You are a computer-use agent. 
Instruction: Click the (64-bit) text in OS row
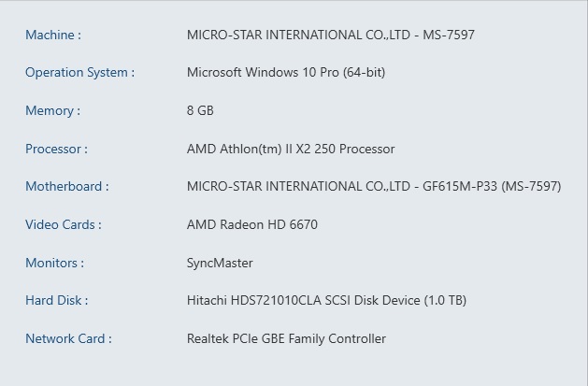364,72
